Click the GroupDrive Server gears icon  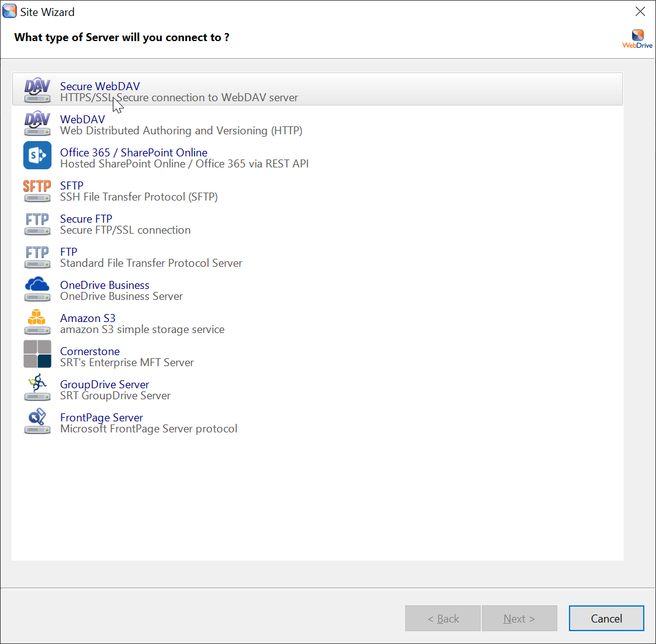click(37, 388)
